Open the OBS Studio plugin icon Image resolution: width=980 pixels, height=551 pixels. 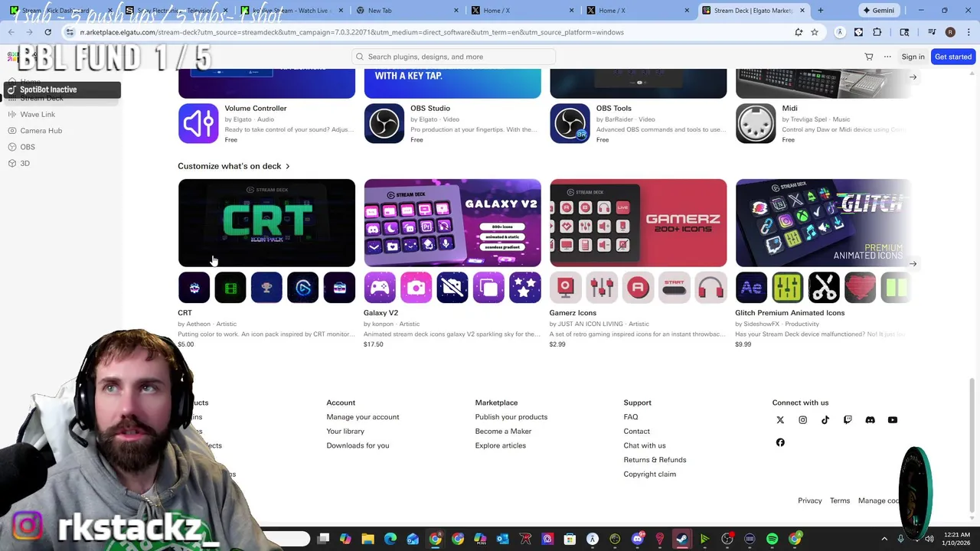(384, 123)
